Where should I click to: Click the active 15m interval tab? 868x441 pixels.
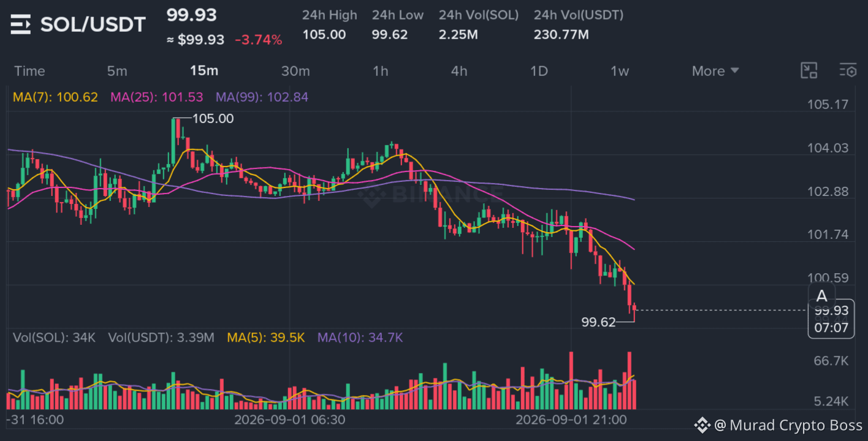[204, 71]
